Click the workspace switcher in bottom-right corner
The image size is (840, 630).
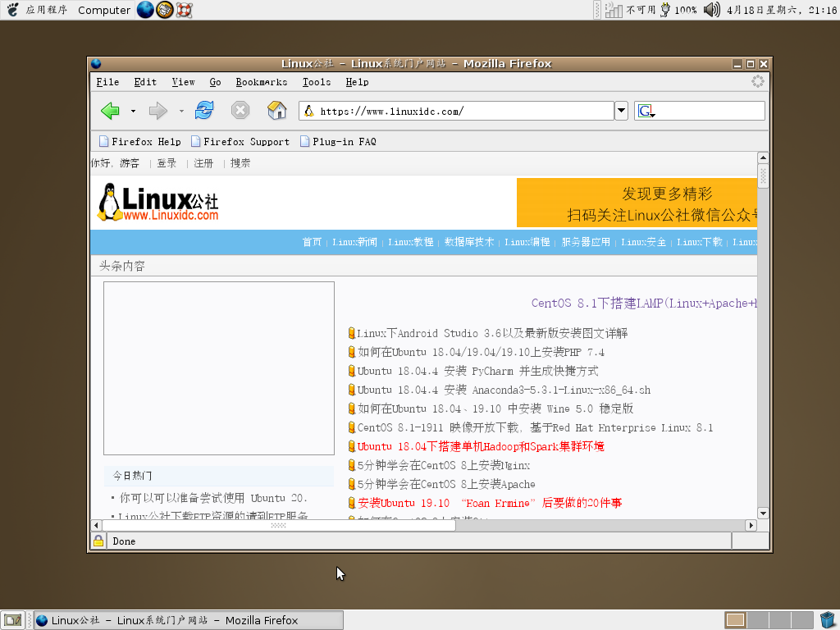[768, 619]
